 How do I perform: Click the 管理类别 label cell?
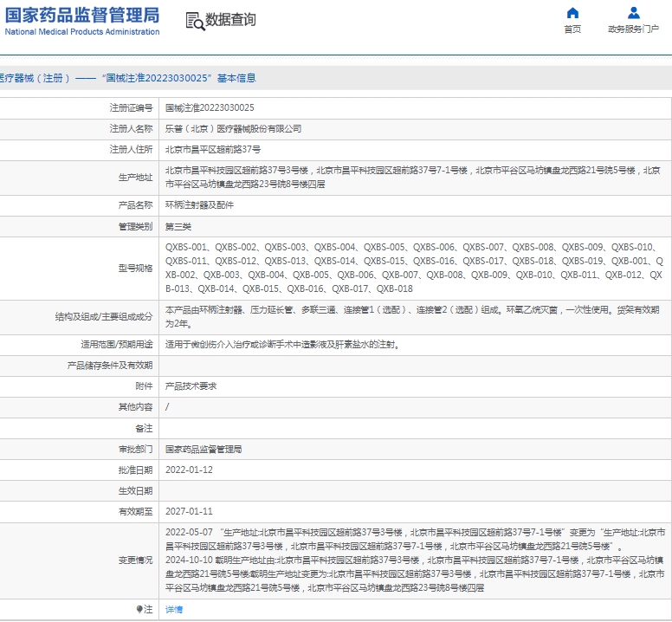tap(80, 226)
